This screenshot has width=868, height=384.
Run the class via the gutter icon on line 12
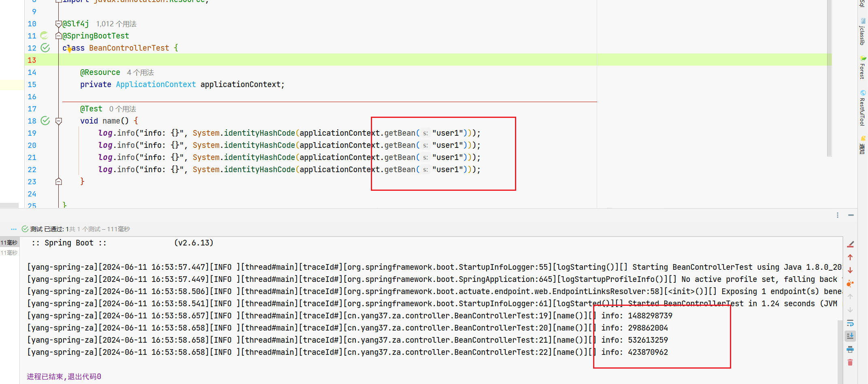(45, 48)
